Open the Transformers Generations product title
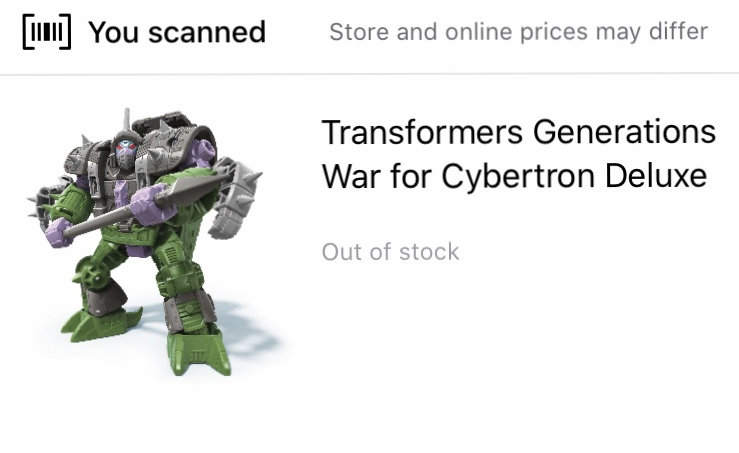 click(518, 154)
